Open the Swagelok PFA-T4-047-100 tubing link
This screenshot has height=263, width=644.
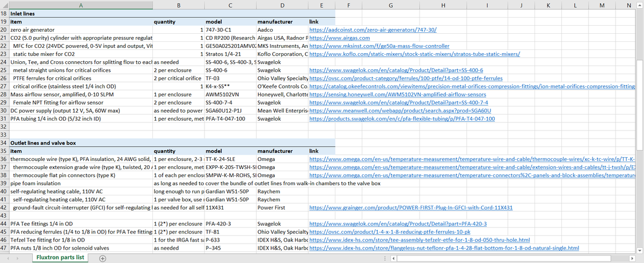402,119
